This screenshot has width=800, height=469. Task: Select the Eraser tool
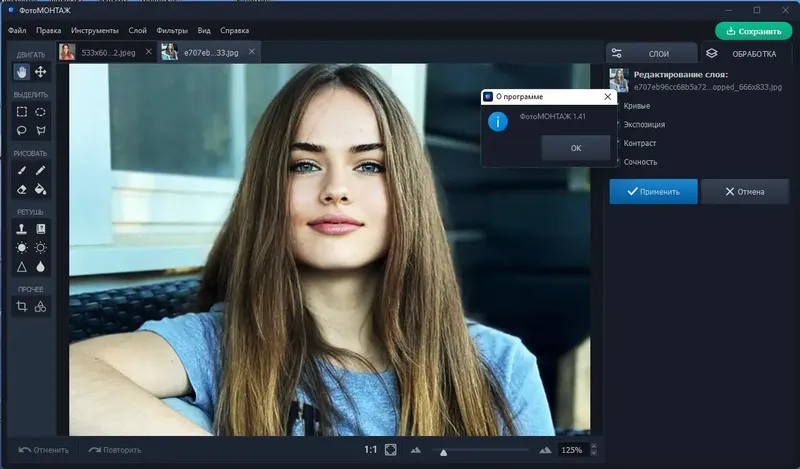point(22,188)
